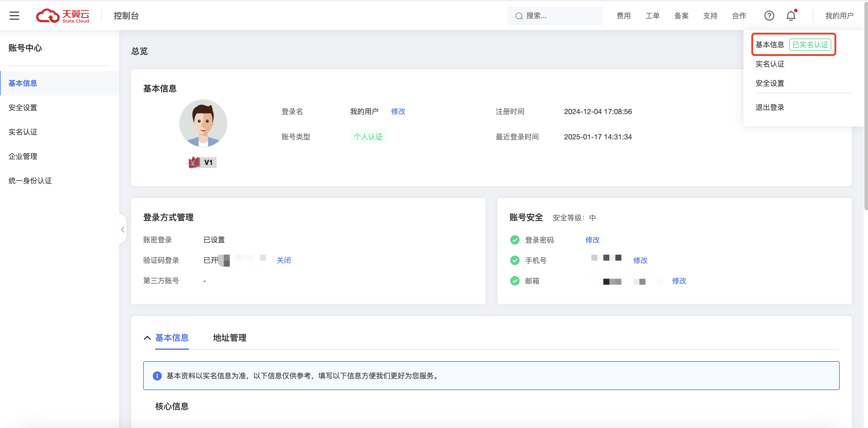Click the 个人认证 account type tag
This screenshot has height=428, width=868.
coord(368,137)
